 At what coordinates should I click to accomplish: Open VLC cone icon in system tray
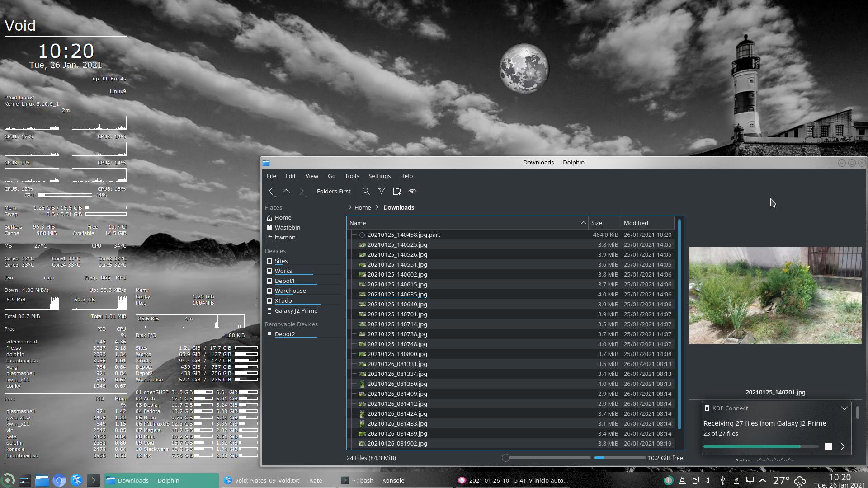(x=682, y=480)
